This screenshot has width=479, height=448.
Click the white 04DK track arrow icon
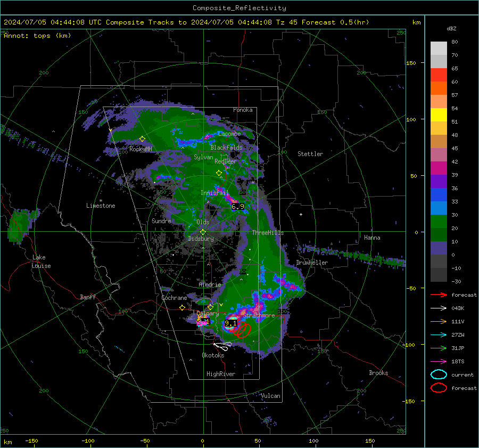coord(439,308)
